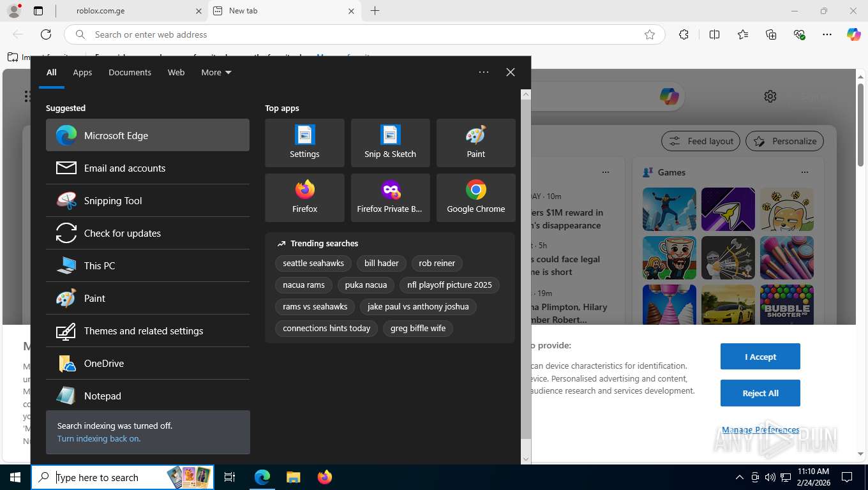Launch Firefox Private Browsing tile

click(x=390, y=198)
